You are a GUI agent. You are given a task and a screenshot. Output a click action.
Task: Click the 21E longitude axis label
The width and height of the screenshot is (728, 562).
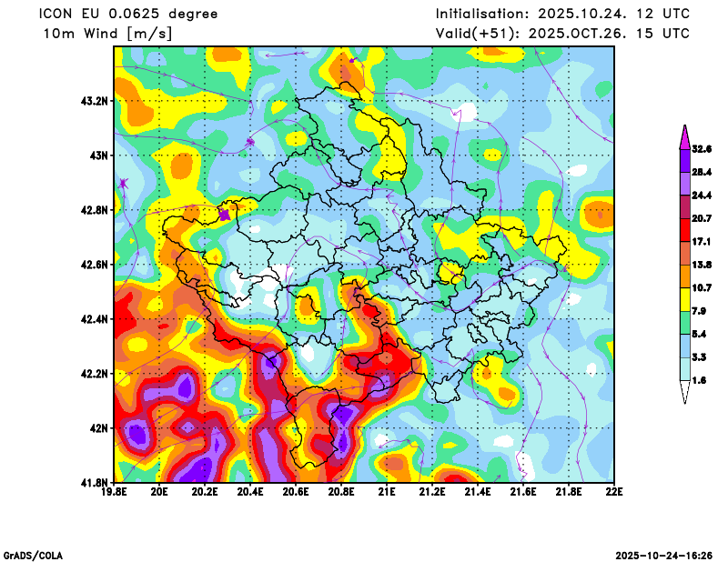coord(387,492)
